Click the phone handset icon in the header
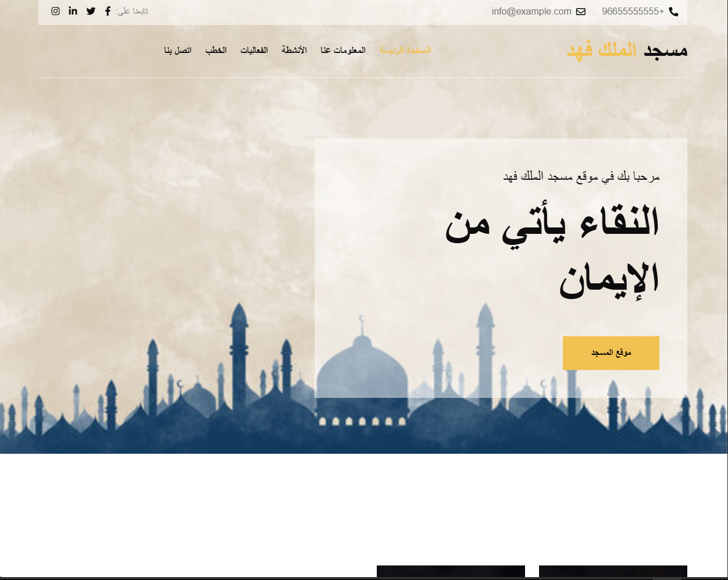This screenshot has height=580, width=728. [673, 11]
